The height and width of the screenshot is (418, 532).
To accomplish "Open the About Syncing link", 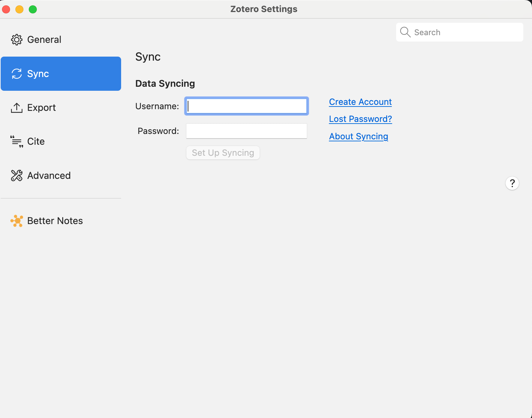I will click(358, 136).
